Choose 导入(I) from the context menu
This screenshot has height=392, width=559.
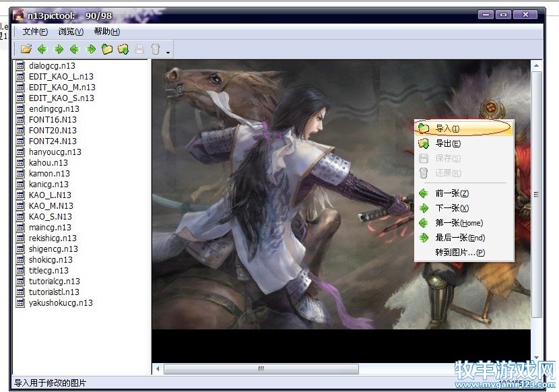coord(464,129)
